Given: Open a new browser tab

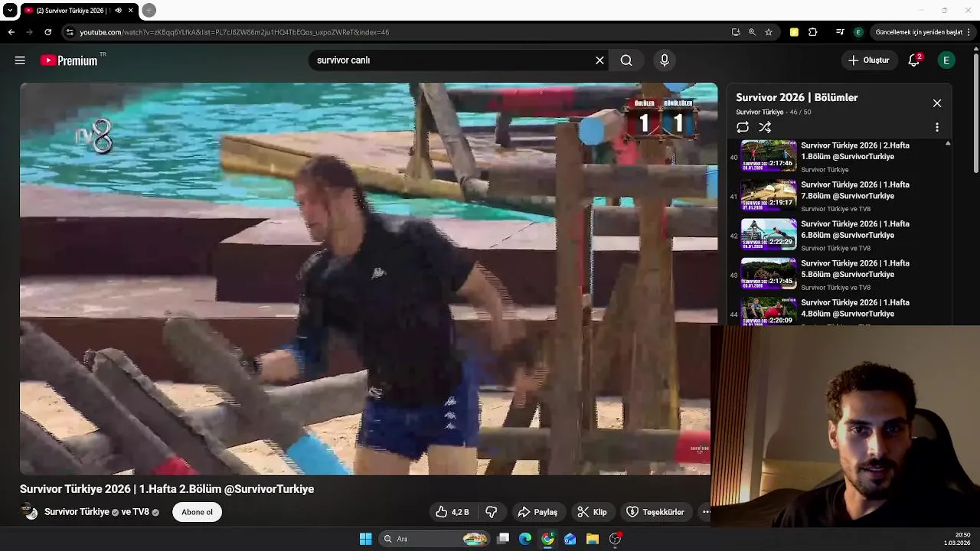Looking at the screenshot, I should (149, 10).
